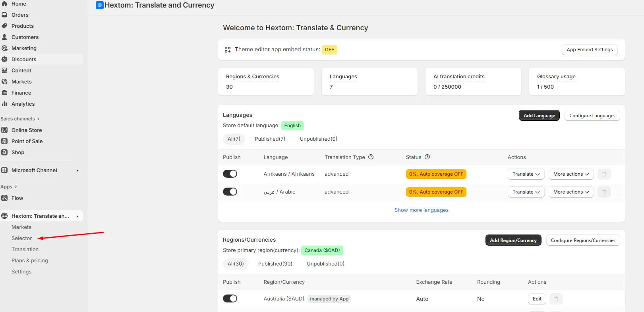The height and width of the screenshot is (312, 644).
Task: Open the Point of Sale icon
Action: 4,141
